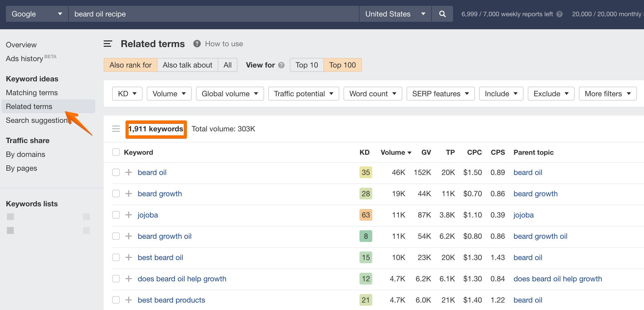Viewport: 644px width, 310px height.
Task: Click the search magnifier icon
Action: pos(442,14)
